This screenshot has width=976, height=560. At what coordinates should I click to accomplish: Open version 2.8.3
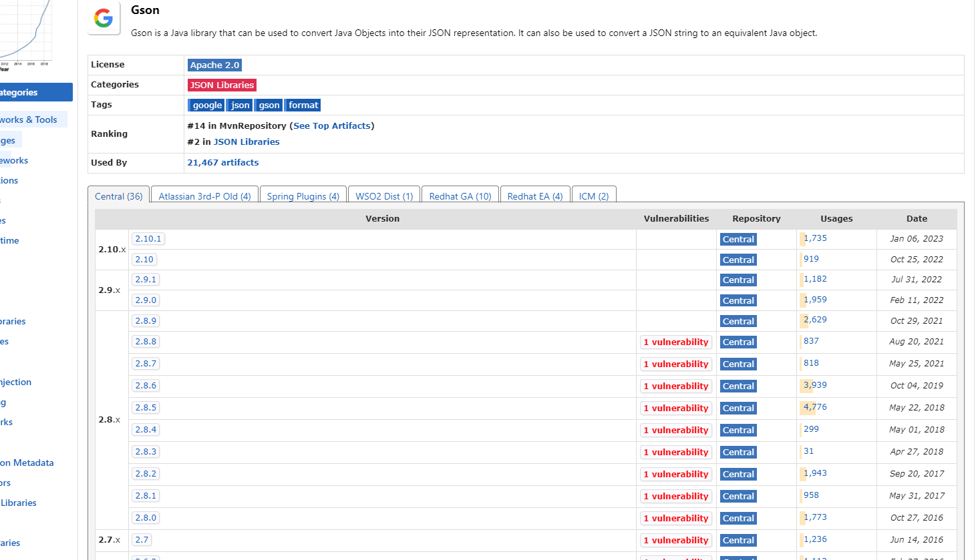coord(146,452)
